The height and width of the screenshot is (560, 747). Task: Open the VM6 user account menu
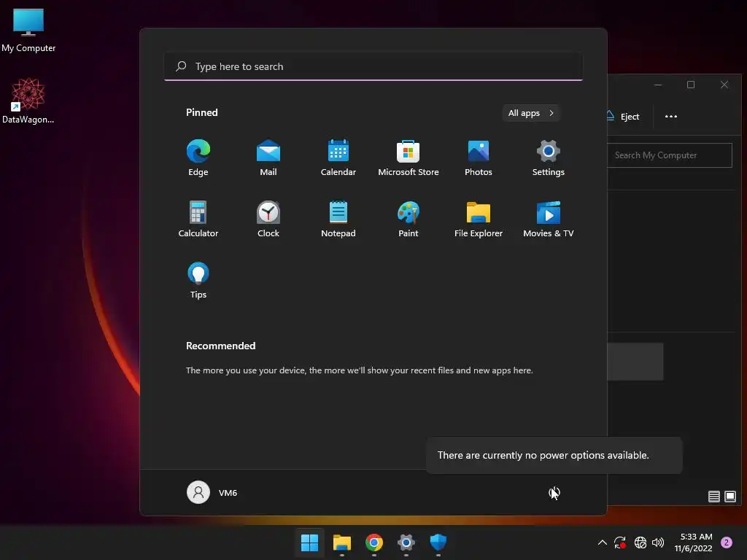pyautogui.click(x=212, y=492)
